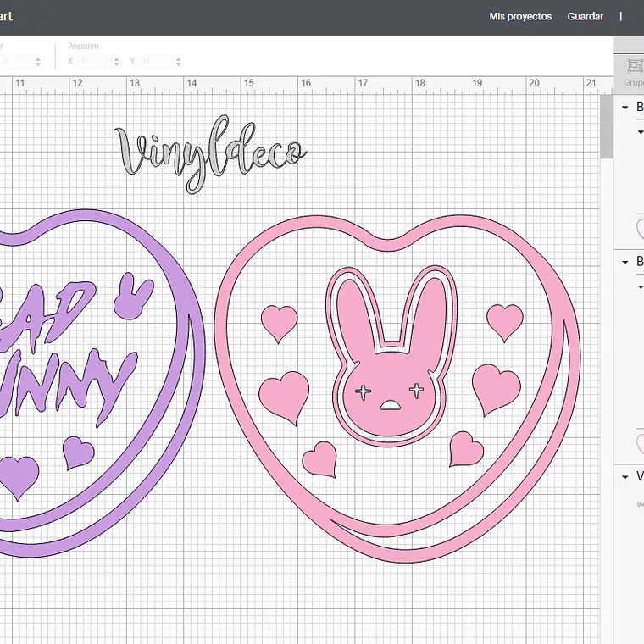Select the upper-left pink mini heart
The height and width of the screenshot is (644, 644).
[x=280, y=323]
